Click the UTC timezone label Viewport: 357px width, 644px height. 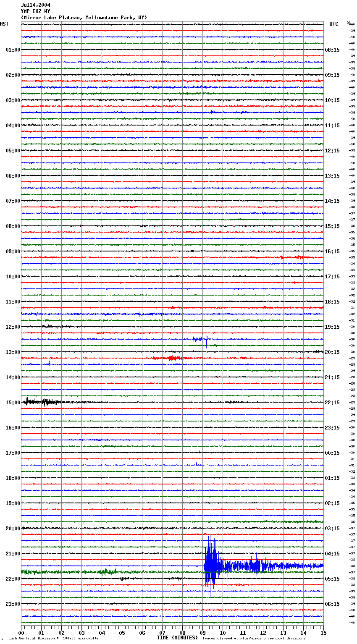334,24
